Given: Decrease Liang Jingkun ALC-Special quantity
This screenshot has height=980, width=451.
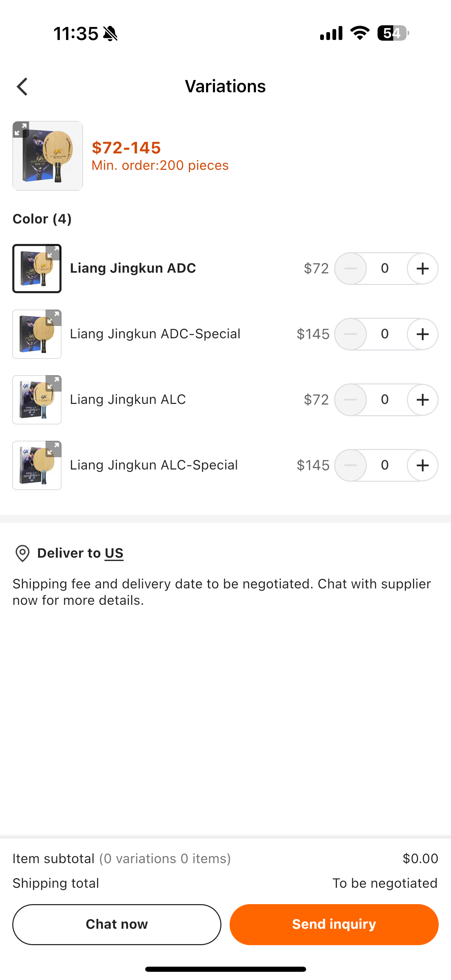Looking at the screenshot, I should click(350, 465).
